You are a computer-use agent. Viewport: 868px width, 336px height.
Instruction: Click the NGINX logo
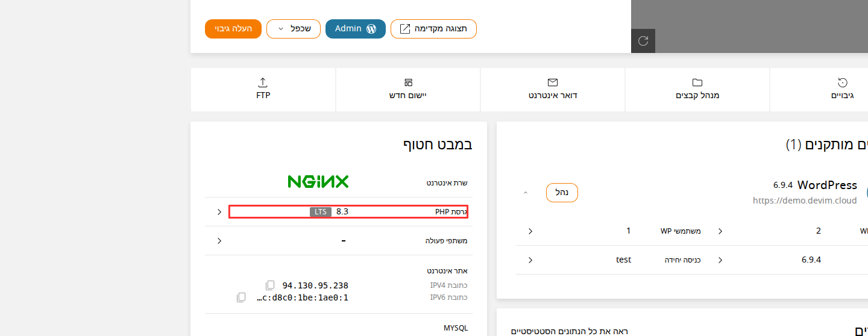pyautogui.click(x=318, y=181)
